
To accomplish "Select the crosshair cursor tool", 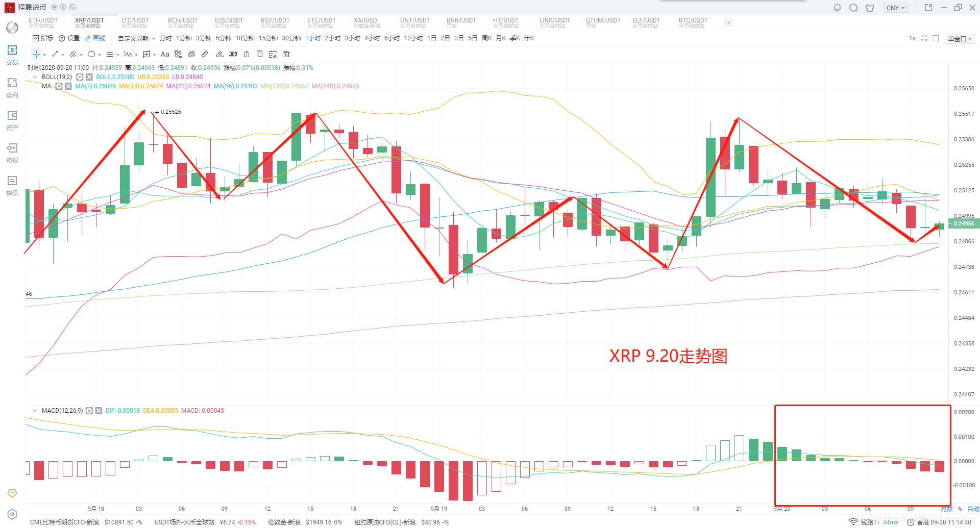I will tap(36, 54).
